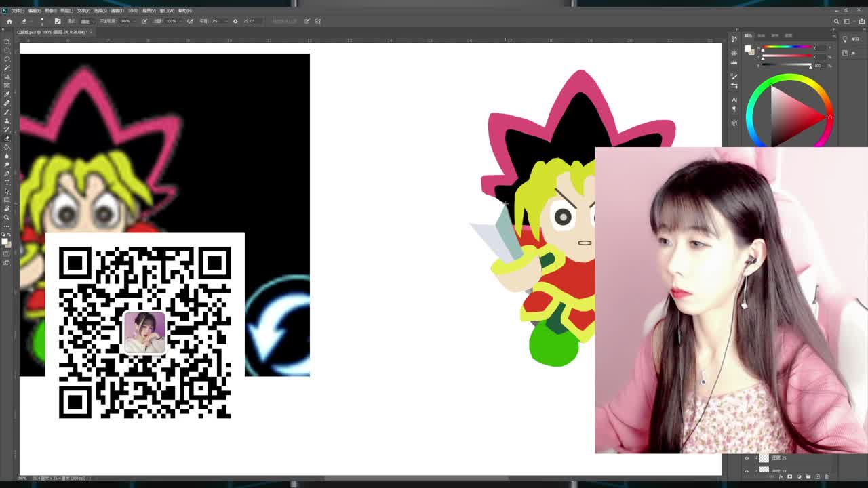Click the Home icon in the options bar
The image size is (868, 488).
[x=9, y=21]
